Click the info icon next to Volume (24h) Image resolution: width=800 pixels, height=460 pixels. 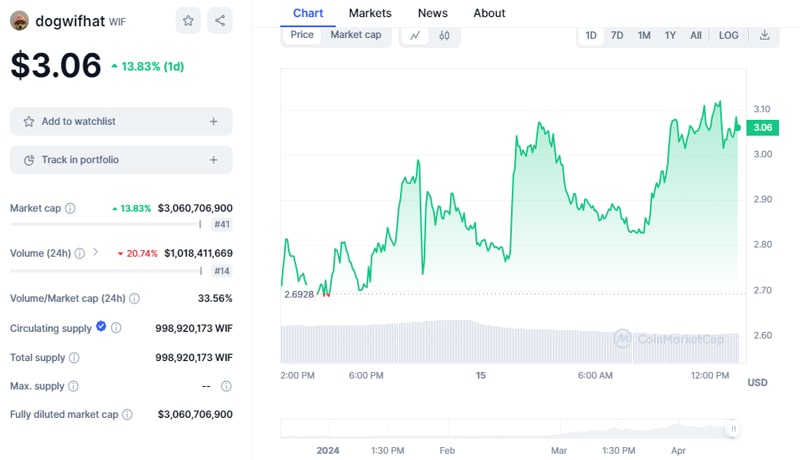80,253
